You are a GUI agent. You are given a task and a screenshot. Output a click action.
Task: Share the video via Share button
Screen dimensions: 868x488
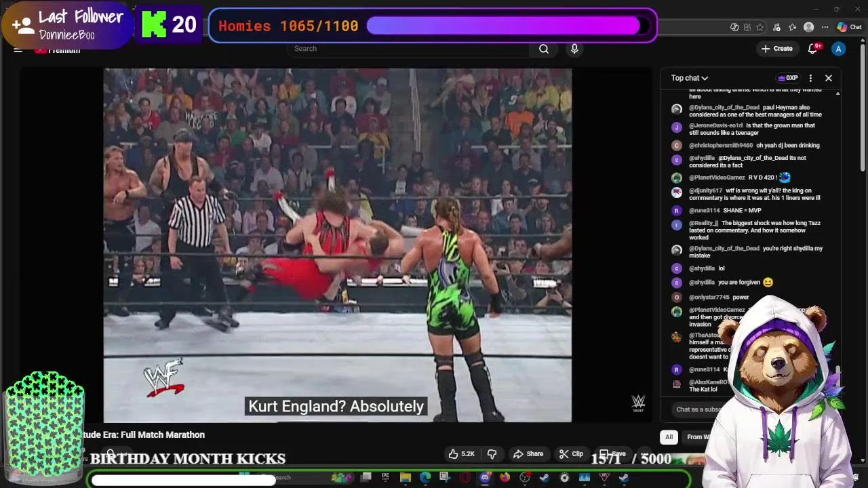528,454
